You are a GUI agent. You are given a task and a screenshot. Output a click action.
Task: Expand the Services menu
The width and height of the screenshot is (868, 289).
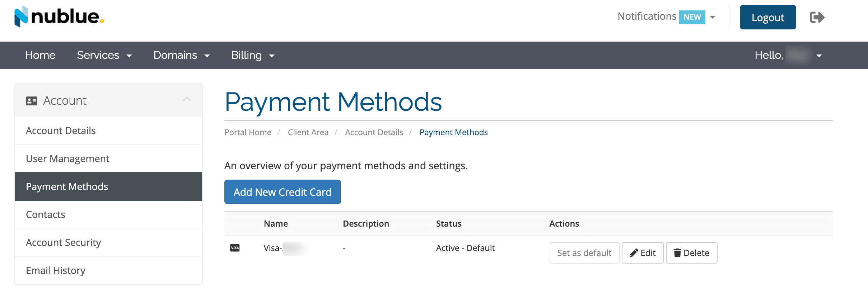point(104,55)
